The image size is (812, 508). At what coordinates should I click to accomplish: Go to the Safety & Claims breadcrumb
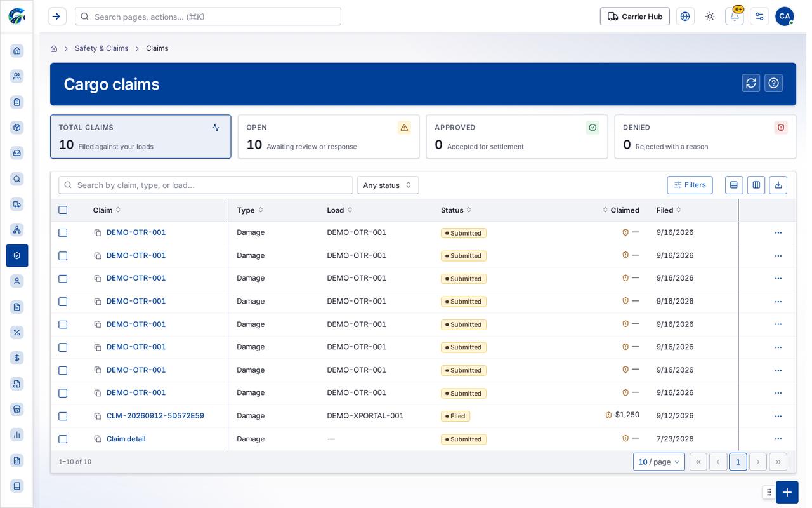coord(101,48)
